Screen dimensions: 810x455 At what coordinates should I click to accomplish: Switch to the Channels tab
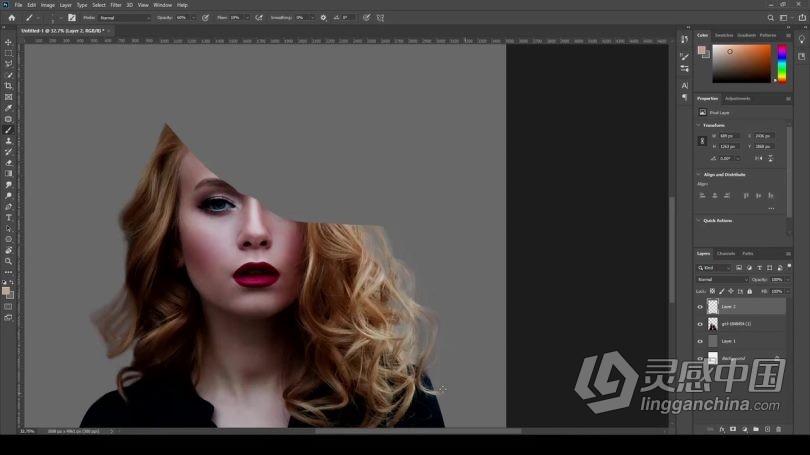[x=725, y=253]
